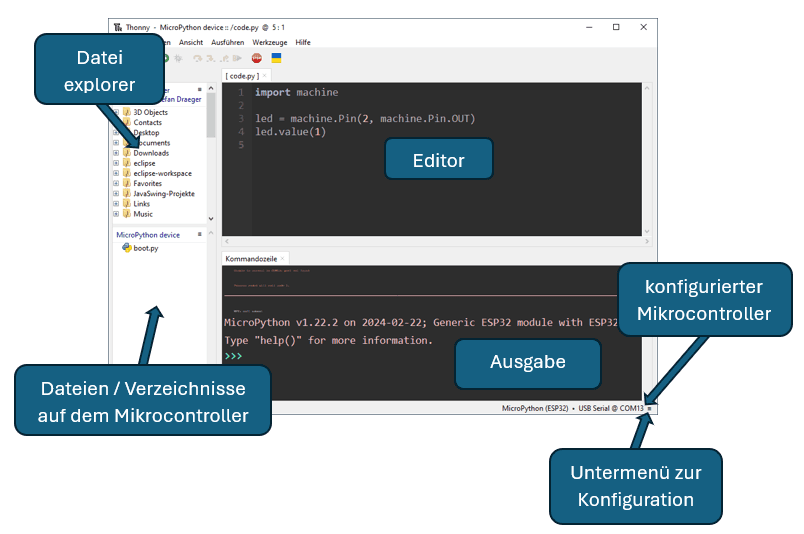The width and height of the screenshot is (804, 534).
Task: Expand the Music folder in the file tree
Action: 116,214
